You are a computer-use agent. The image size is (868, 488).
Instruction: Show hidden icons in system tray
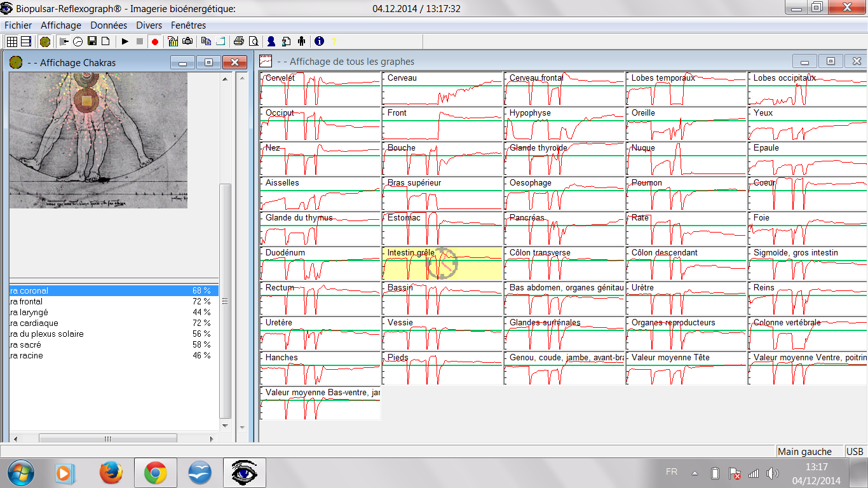tap(695, 473)
